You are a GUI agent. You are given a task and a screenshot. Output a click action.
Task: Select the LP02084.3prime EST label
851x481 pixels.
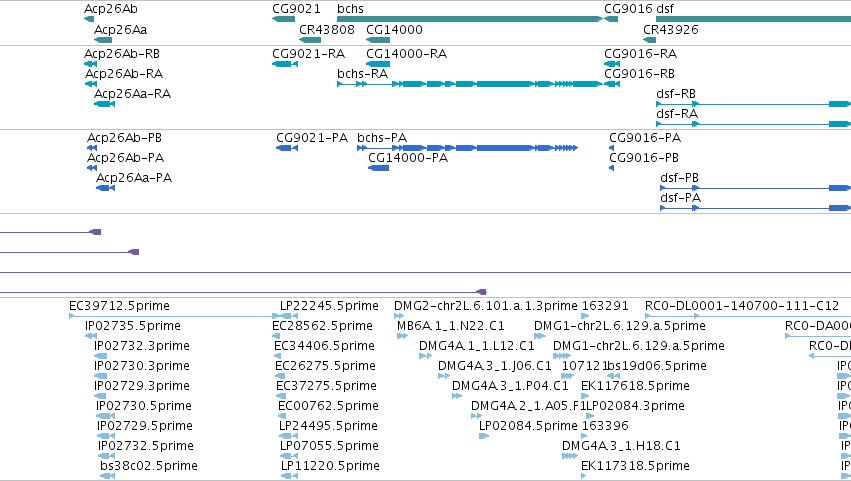pos(636,406)
